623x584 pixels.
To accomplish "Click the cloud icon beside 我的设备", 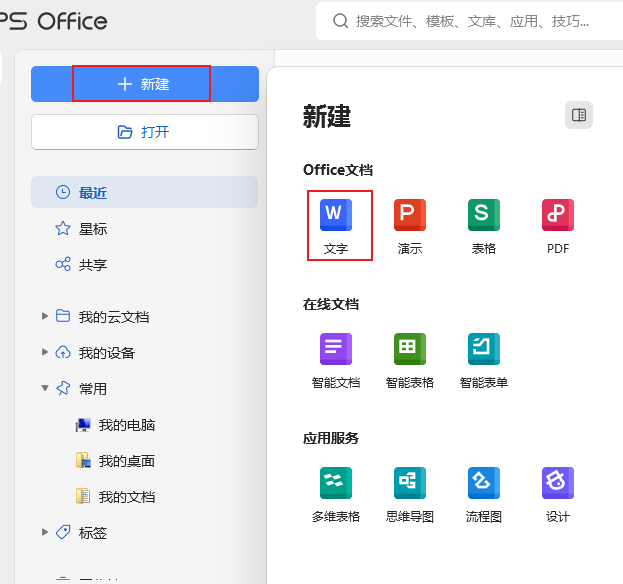I will [x=63, y=352].
